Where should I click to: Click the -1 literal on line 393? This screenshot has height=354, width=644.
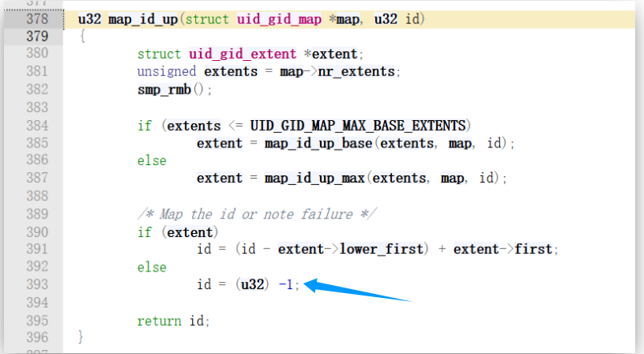click(286, 284)
